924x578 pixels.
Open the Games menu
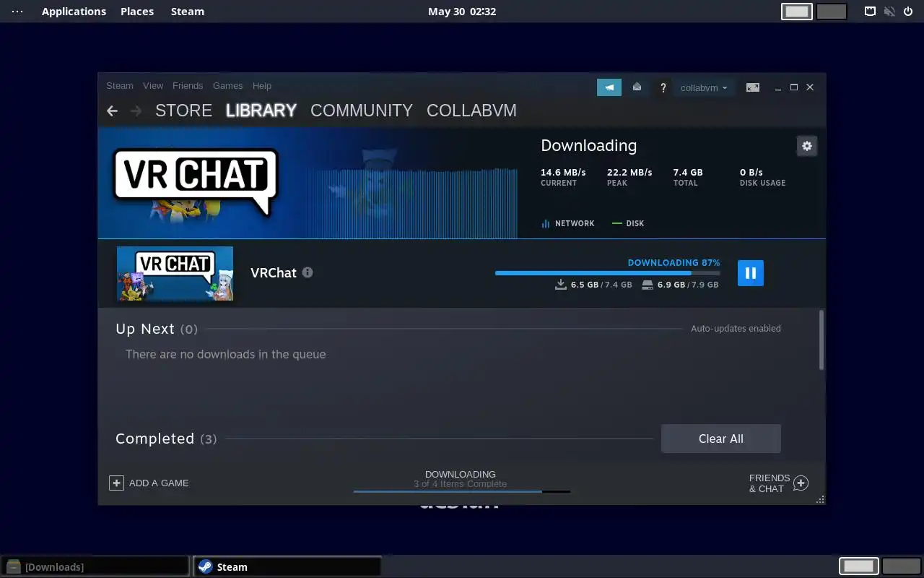(x=227, y=86)
